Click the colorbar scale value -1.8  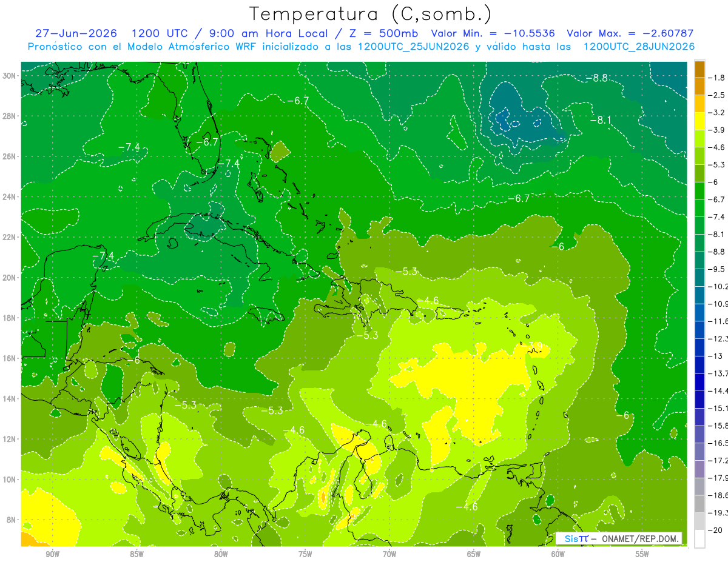[717, 78]
